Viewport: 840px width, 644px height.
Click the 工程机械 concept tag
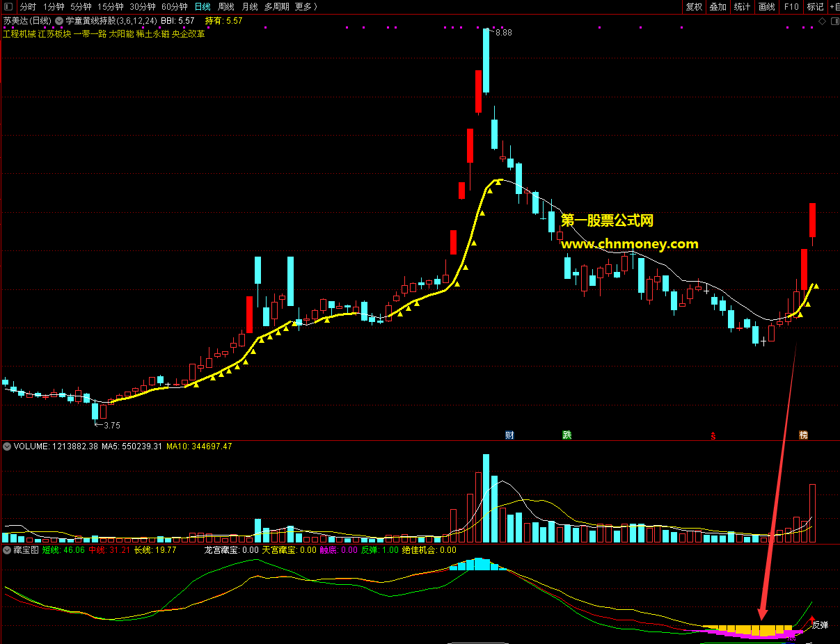coord(19,33)
